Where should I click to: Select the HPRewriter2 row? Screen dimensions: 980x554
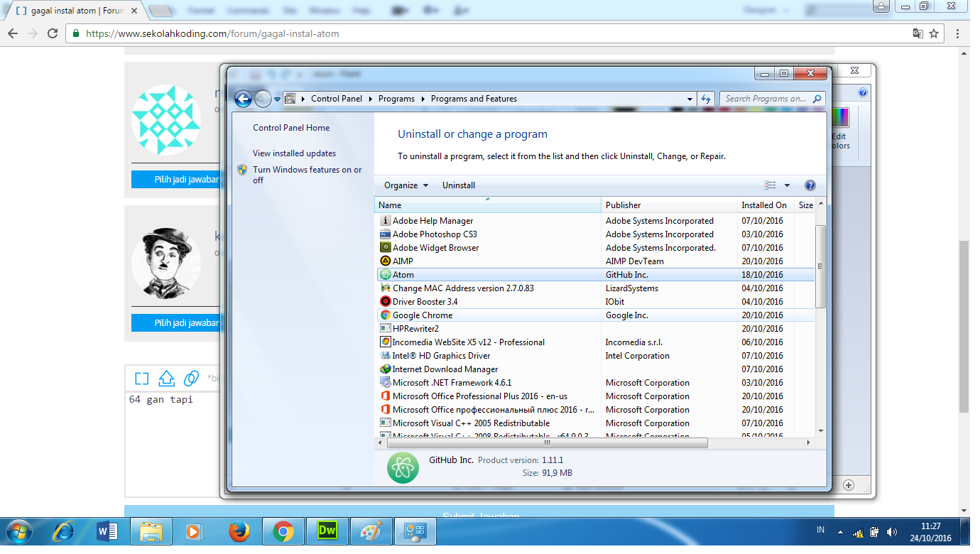coord(595,328)
